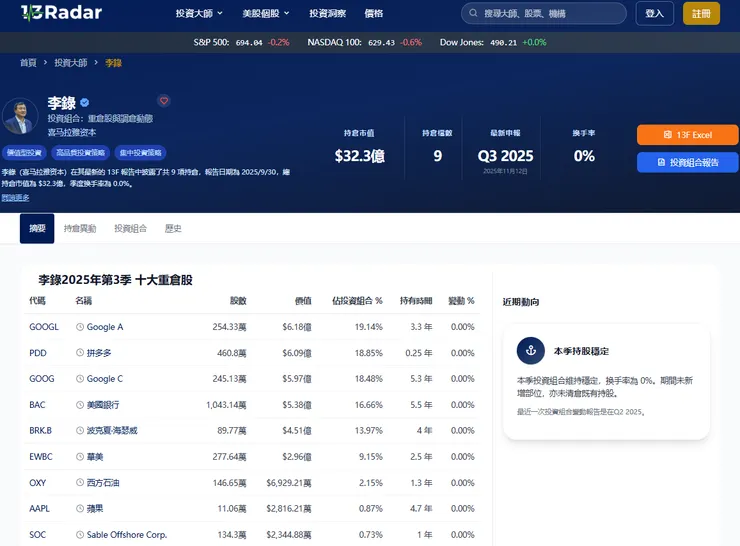The height and width of the screenshot is (546, 740).
Task: Click the Google A stock name
Action: 105,327
